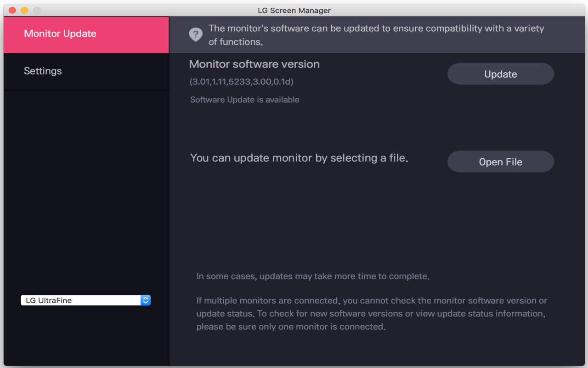Click the LG Screen Manager window title

[294, 10]
